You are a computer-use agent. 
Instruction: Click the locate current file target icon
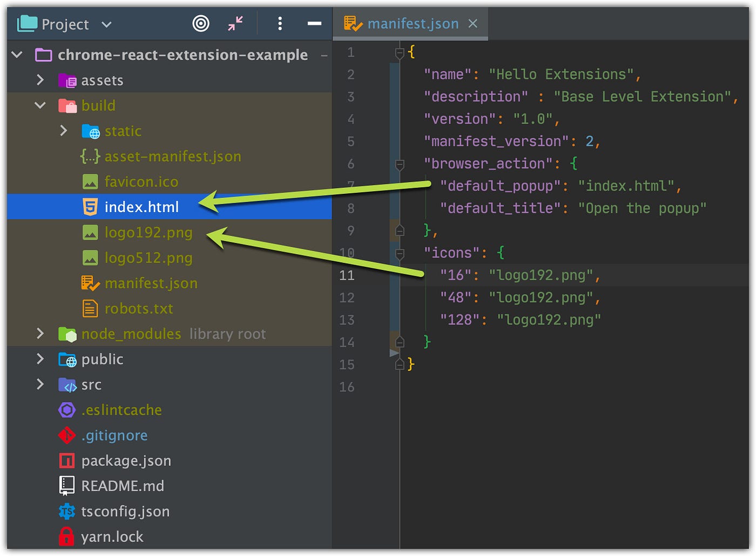pyautogui.click(x=201, y=23)
